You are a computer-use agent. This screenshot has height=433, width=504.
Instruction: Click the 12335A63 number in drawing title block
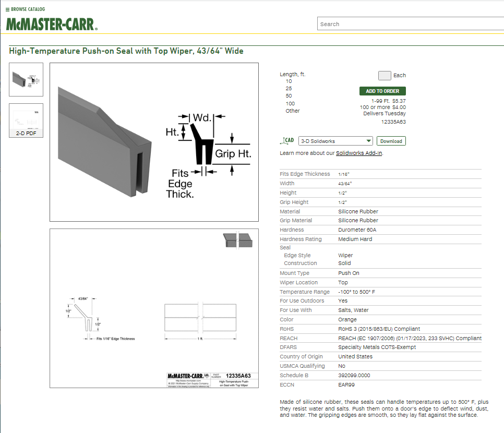[238, 376]
